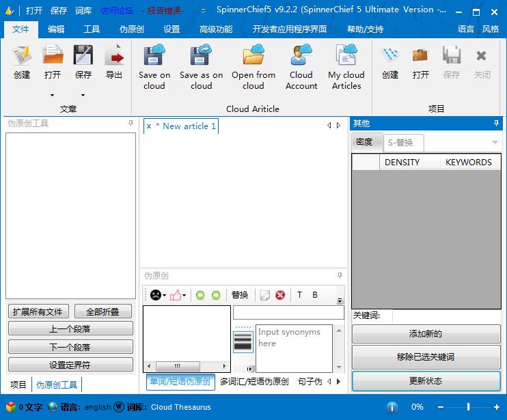
Task: Select 多词汇/短语伪原创 tab
Action: [x=254, y=382]
